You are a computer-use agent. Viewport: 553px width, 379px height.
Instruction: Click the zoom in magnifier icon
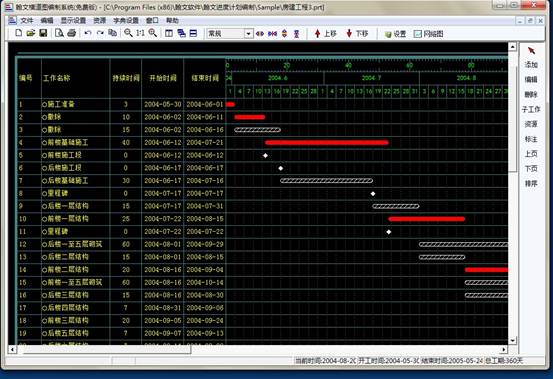[152, 33]
